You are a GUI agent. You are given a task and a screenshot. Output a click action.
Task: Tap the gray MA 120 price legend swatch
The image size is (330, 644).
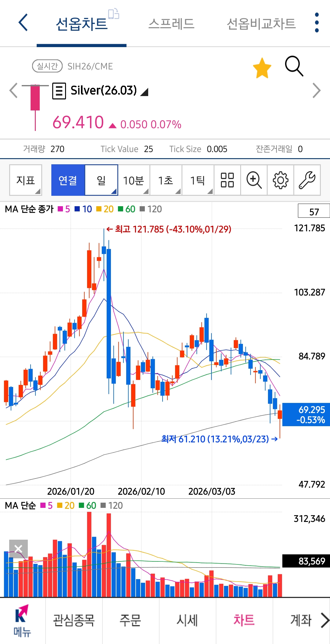tap(142, 209)
